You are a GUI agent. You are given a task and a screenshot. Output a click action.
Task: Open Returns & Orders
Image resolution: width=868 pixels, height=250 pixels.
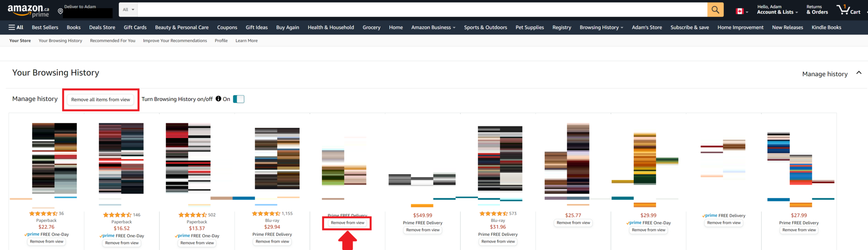[817, 10]
